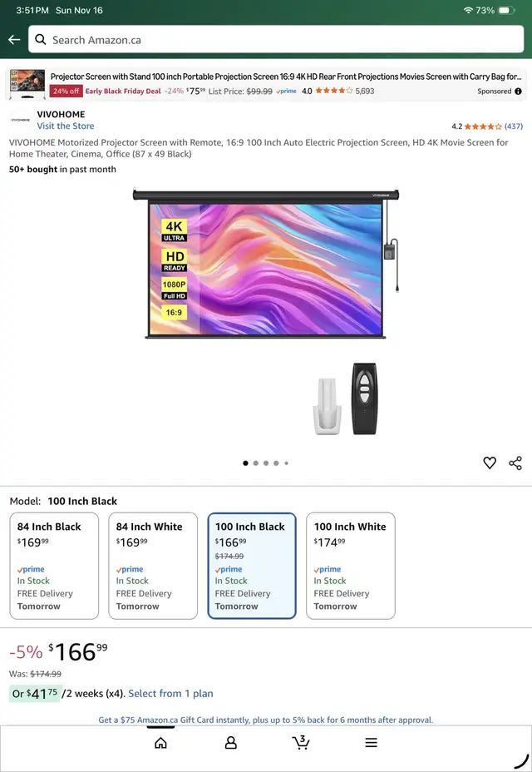
Task: Tap the back arrow icon
Action: pyautogui.click(x=14, y=40)
